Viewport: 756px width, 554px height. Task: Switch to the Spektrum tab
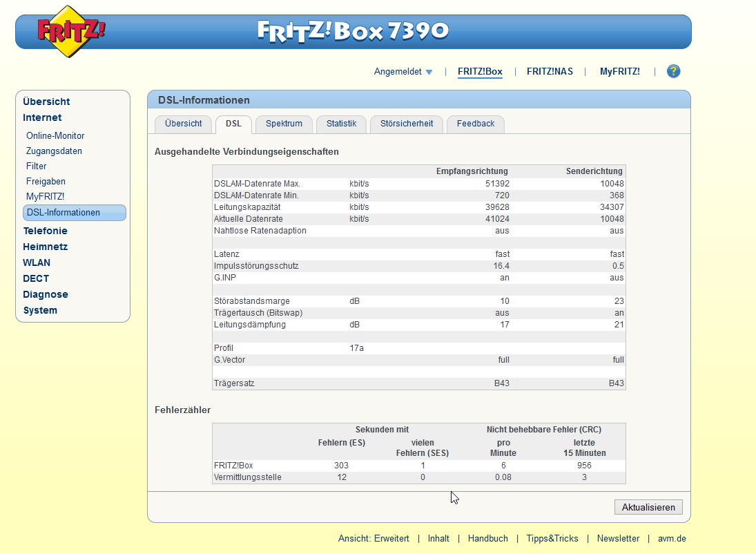[x=284, y=124]
